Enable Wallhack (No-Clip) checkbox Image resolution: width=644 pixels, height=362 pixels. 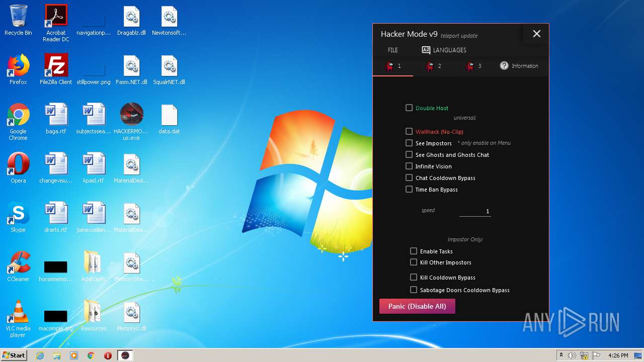[409, 131]
